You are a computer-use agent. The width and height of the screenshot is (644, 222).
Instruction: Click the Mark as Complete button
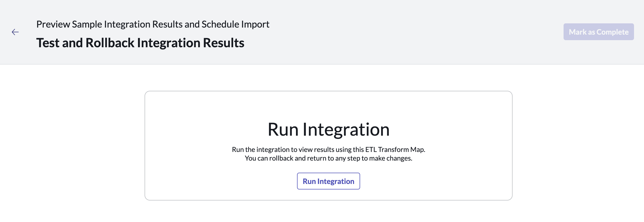point(599,32)
